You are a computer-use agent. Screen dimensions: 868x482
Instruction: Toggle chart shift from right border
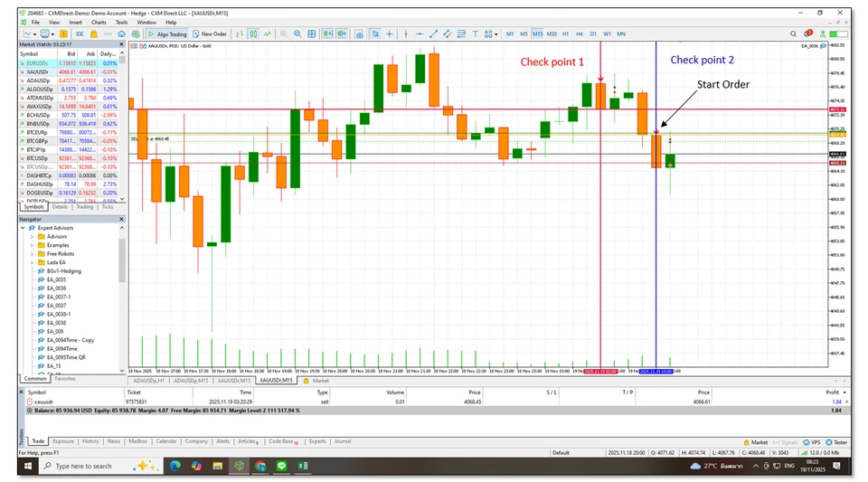coord(342,33)
